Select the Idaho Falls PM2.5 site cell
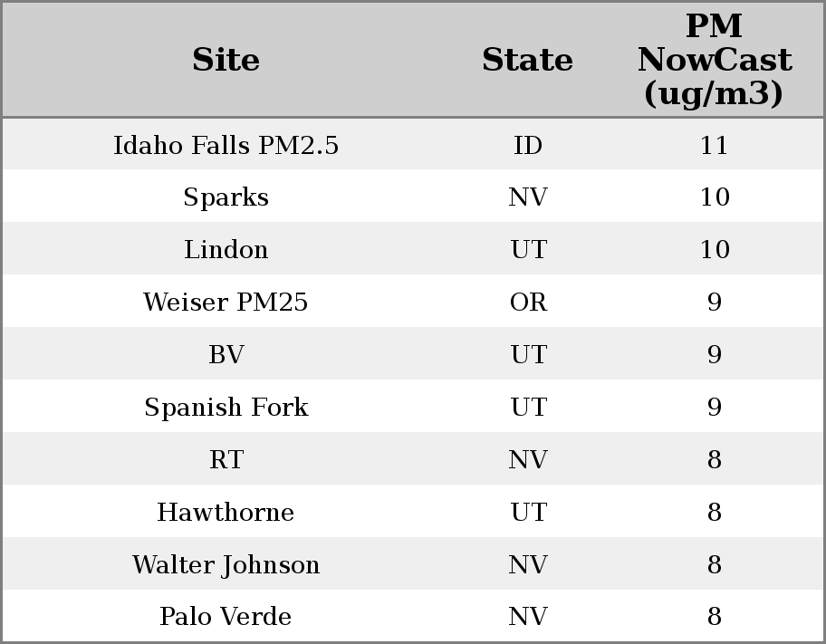The image size is (826, 644). pyautogui.click(x=226, y=146)
